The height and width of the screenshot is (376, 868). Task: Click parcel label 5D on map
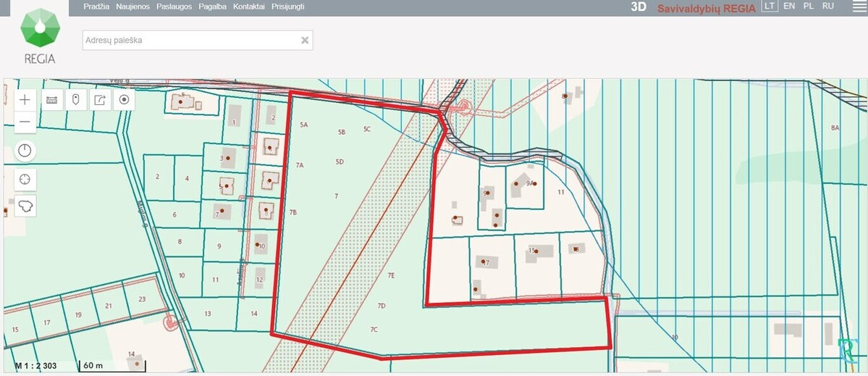340,162
